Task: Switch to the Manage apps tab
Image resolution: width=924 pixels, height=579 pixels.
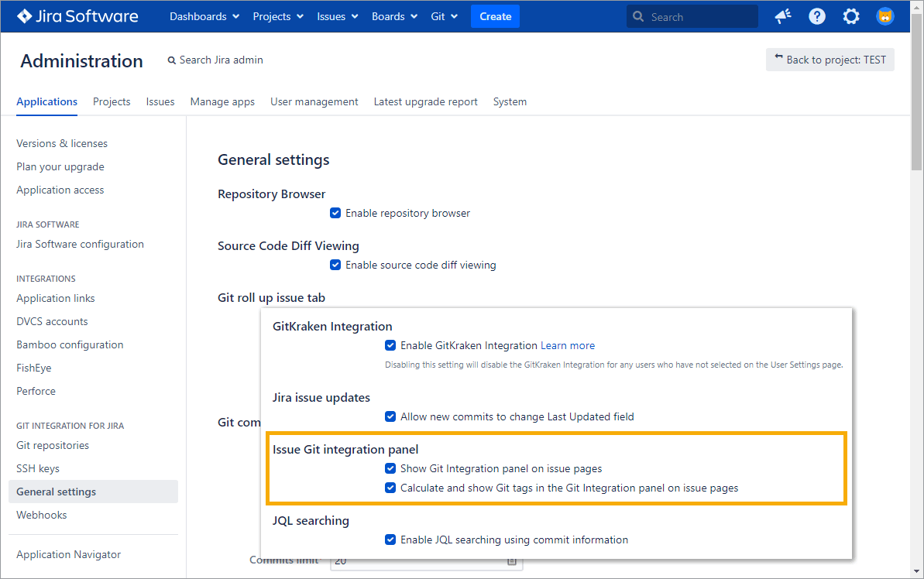Action: tap(222, 101)
